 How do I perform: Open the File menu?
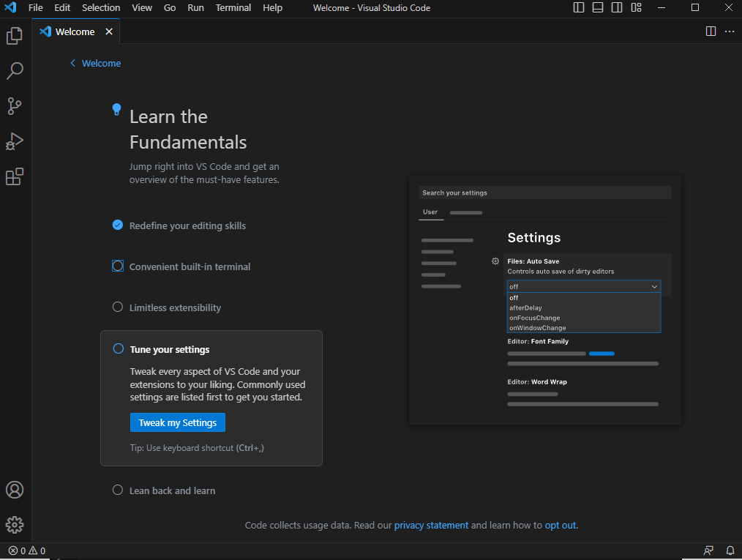pyautogui.click(x=36, y=7)
